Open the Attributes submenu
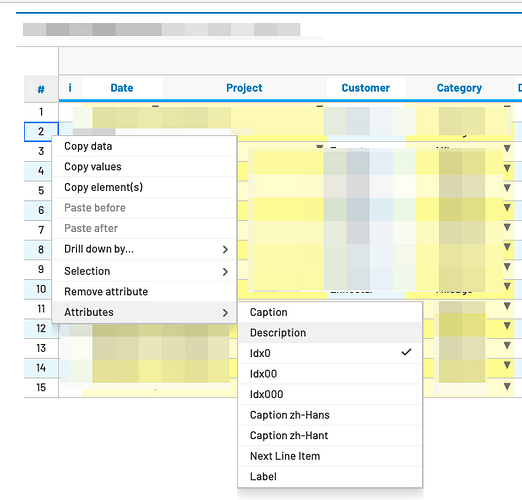Viewport: 522px width, 500px height. tap(144, 312)
